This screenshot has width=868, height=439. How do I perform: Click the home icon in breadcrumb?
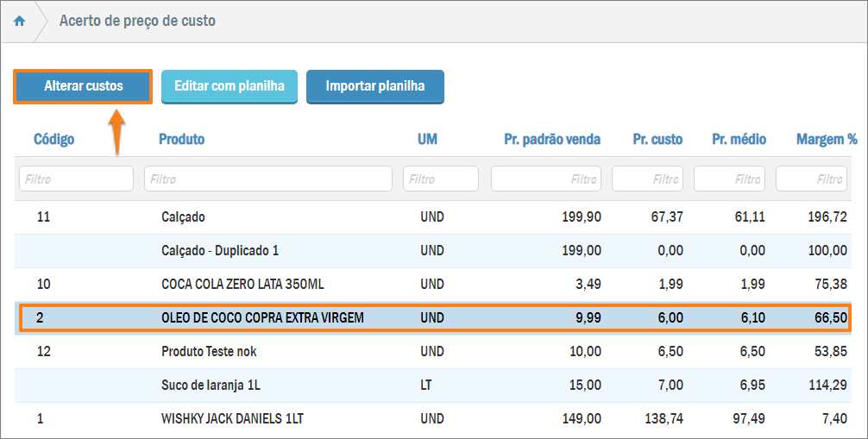[x=19, y=21]
